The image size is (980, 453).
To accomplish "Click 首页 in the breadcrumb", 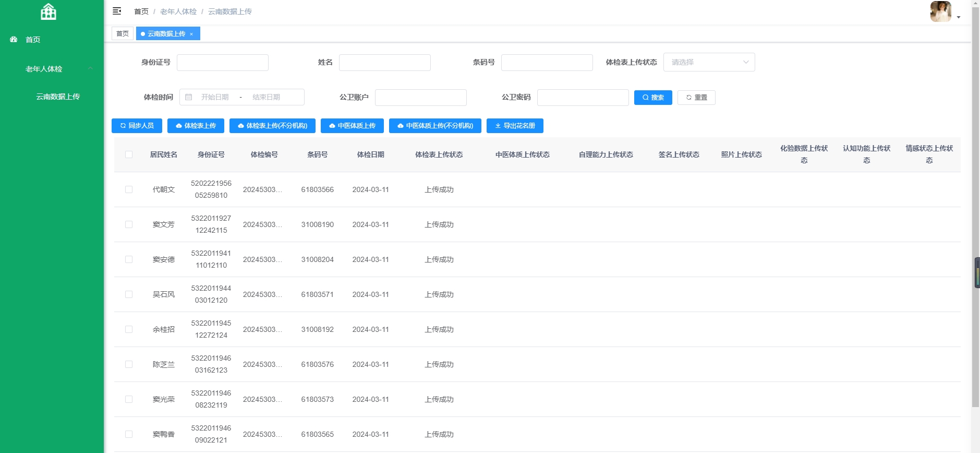I will click(x=141, y=11).
